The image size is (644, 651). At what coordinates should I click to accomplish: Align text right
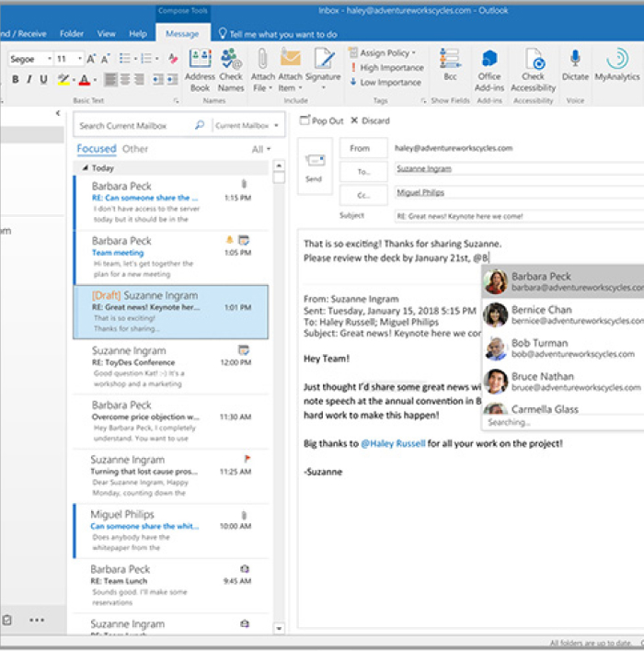click(139, 79)
